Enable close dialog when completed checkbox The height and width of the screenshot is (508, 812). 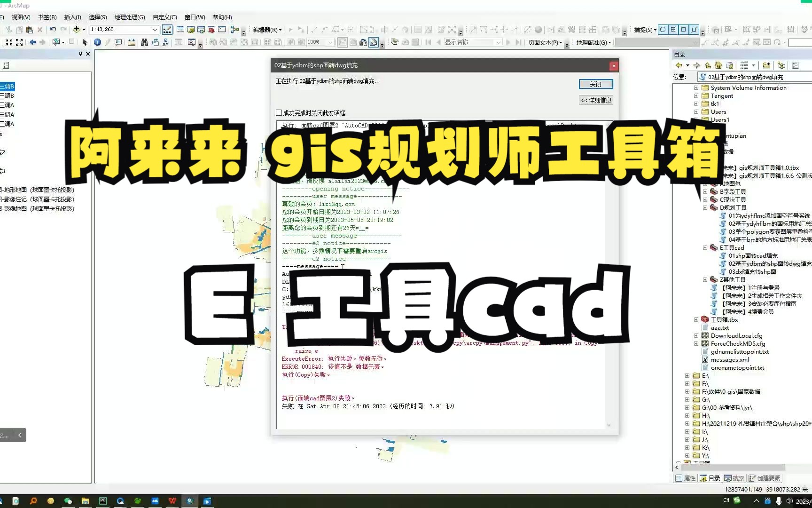[279, 112]
